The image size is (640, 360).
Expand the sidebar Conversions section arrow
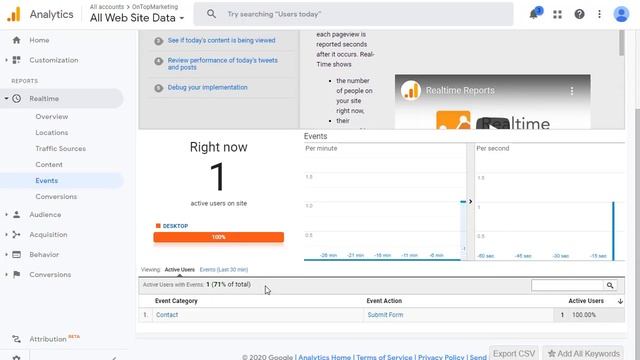point(6,274)
